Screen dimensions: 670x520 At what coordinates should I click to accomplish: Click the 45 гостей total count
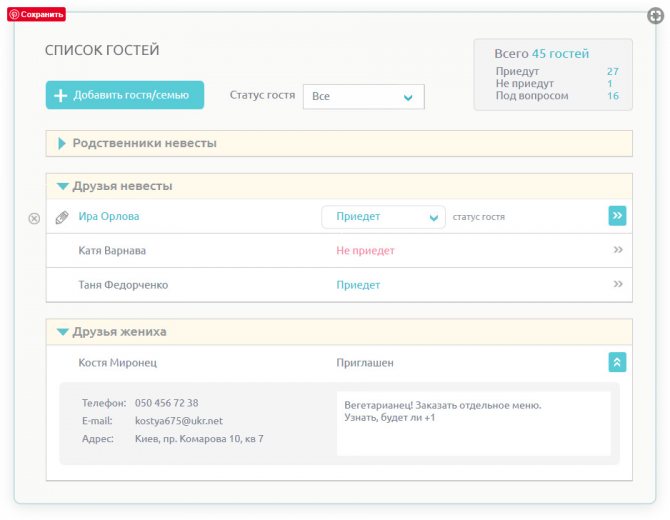click(x=560, y=54)
